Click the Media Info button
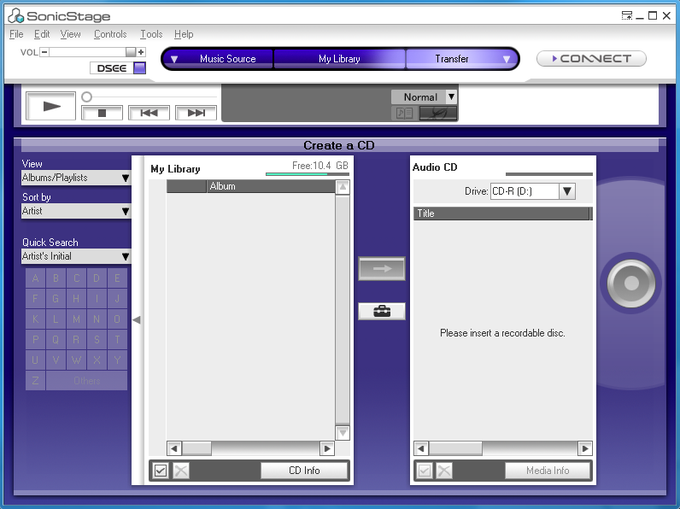 click(548, 470)
